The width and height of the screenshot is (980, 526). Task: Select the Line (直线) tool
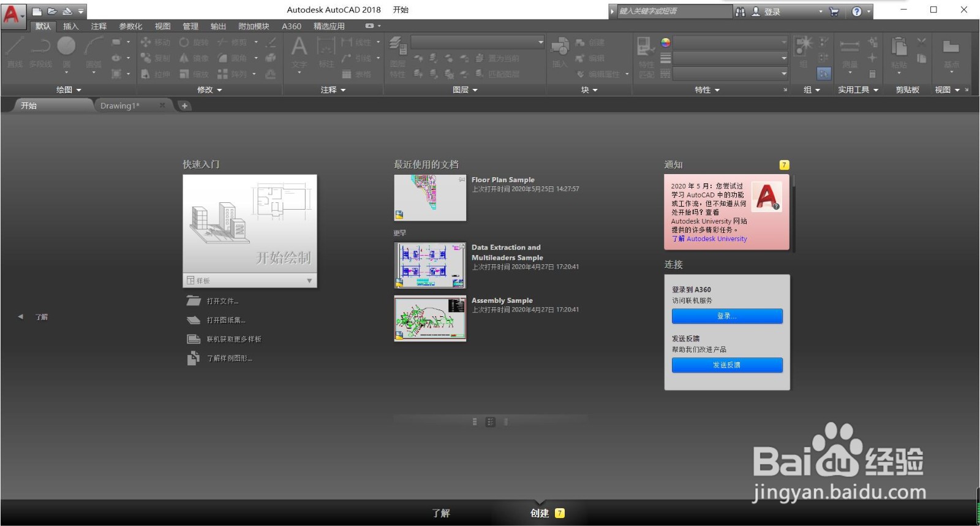[x=15, y=52]
